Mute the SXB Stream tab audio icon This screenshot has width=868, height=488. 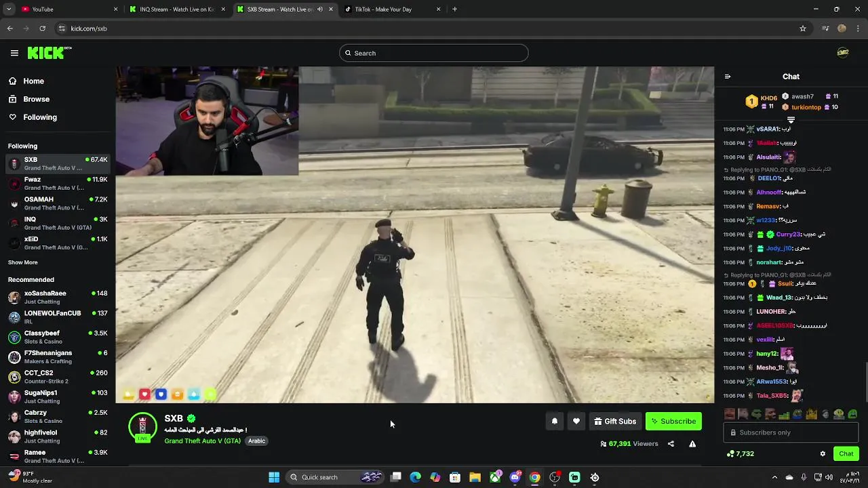click(320, 9)
